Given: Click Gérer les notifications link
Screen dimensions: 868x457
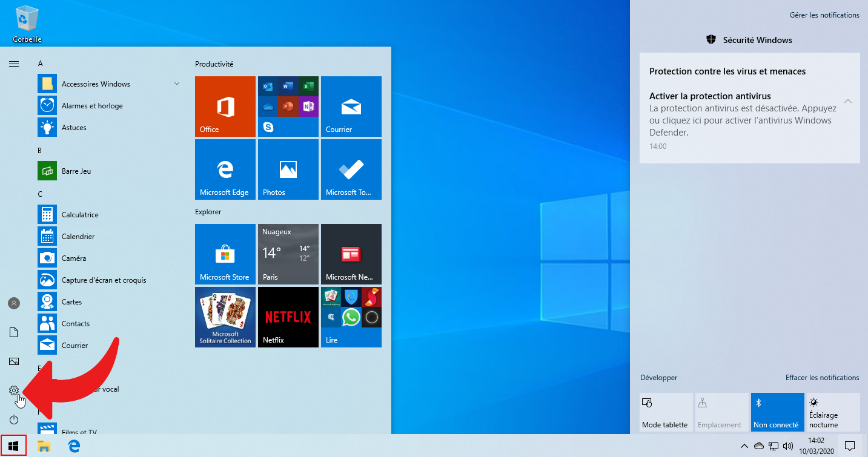Looking at the screenshot, I should 824,15.
